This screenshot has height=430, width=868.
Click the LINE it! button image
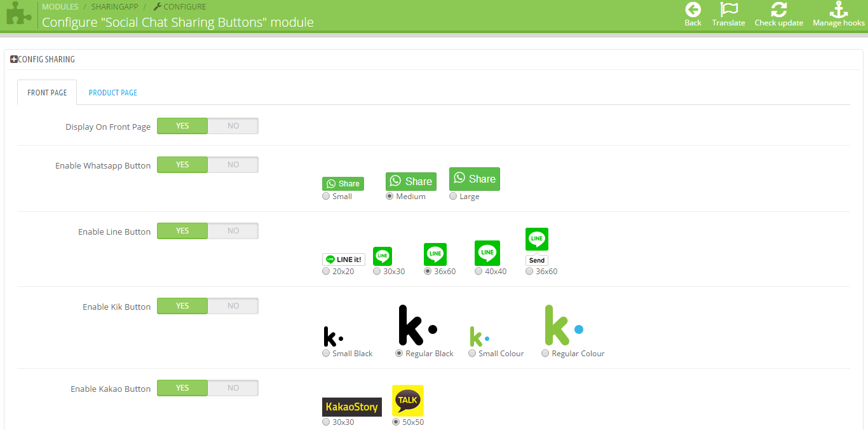(344, 260)
